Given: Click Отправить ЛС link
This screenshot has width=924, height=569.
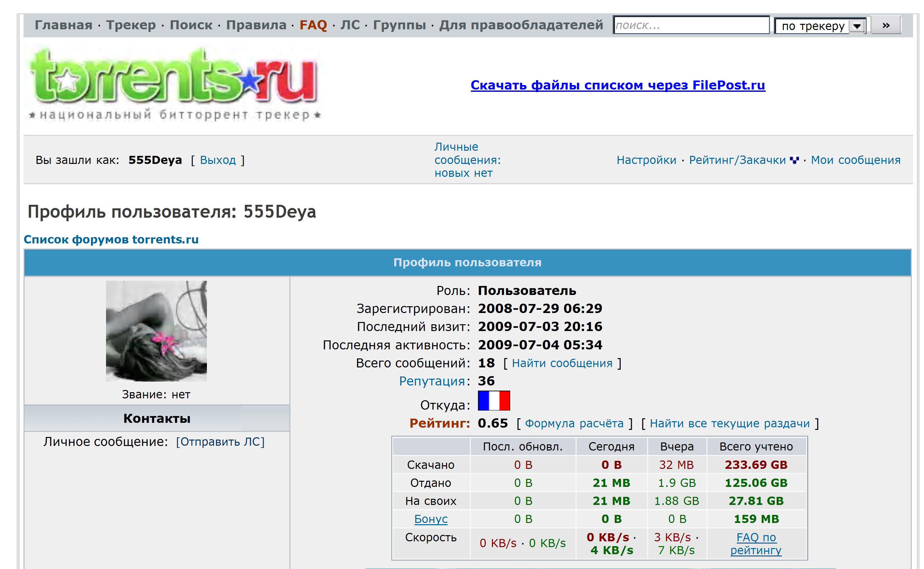Looking at the screenshot, I should click(x=220, y=441).
